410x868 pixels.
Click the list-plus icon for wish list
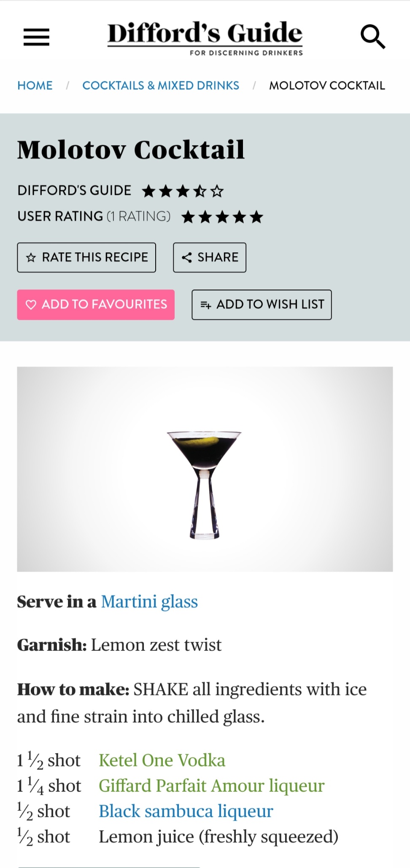click(x=206, y=305)
